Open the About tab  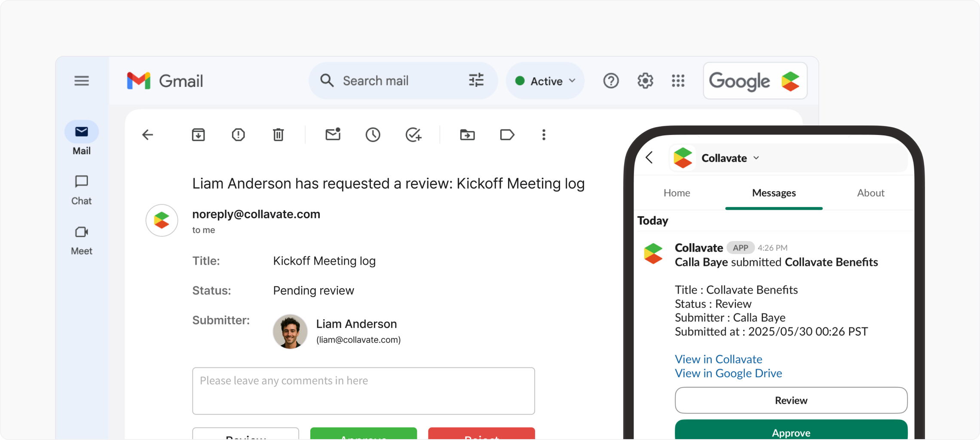(x=870, y=193)
